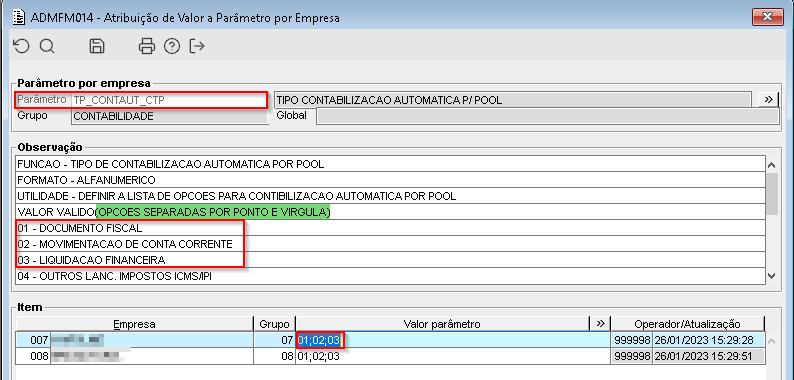Select row 01 - DOCUMENTO FISCAL
Screen dimensions: 794x380
pyautogui.click(x=390, y=228)
